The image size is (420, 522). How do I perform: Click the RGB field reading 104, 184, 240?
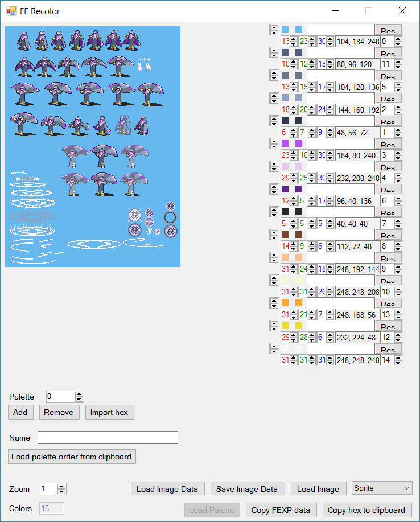pyautogui.click(x=358, y=42)
